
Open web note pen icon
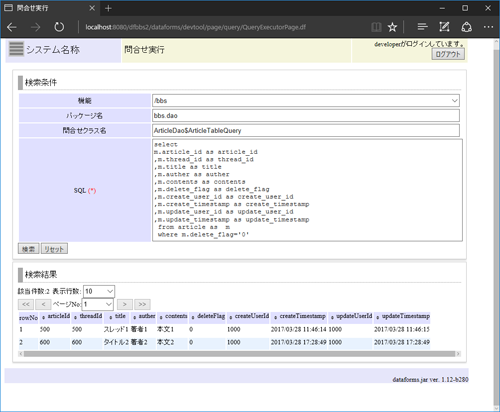444,27
